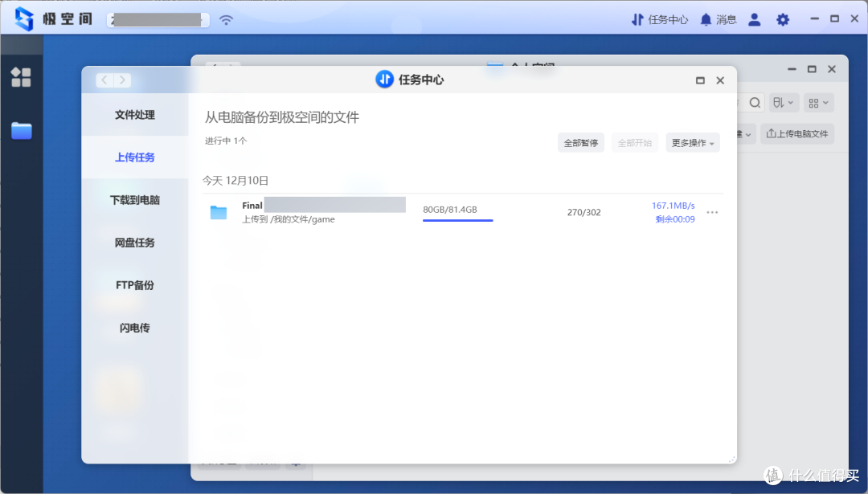Open the apps grid icon in left sidebar
This screenshot has width=868, height=494.
coord(21,77)
